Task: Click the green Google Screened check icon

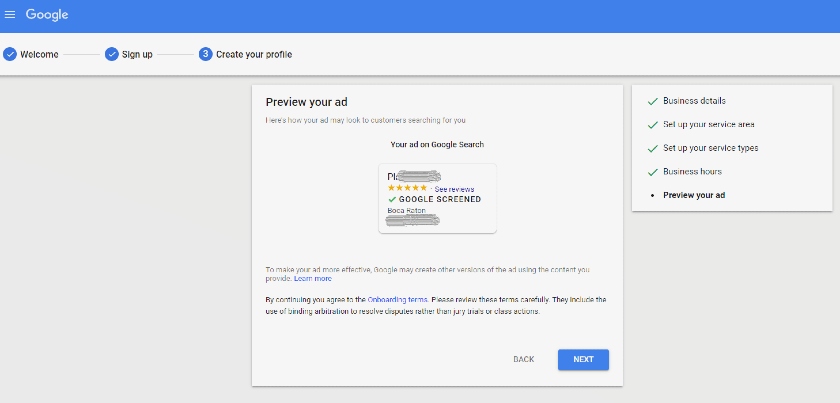Action: click(392, 199)
